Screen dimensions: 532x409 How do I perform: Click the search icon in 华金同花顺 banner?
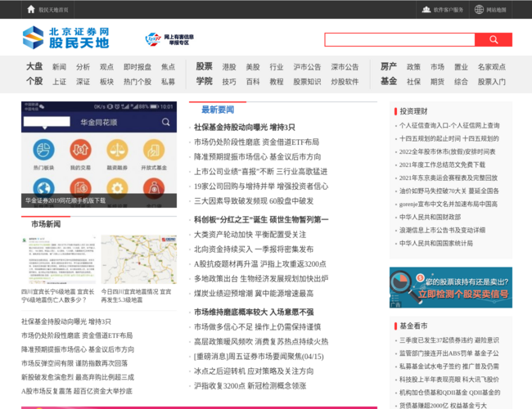click(x=165, y=122)
